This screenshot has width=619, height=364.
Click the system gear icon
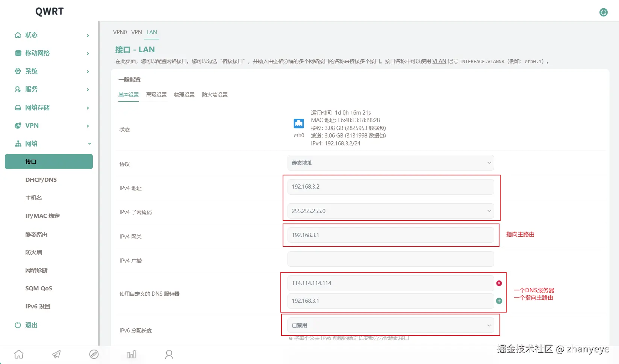[18, 71]
